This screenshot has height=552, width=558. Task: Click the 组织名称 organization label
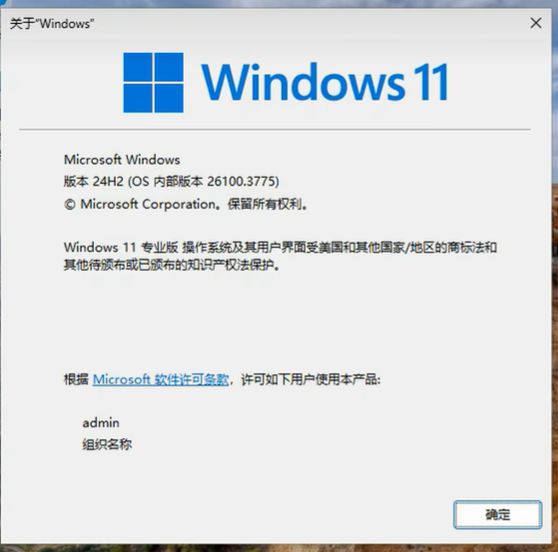(x=107, y=445)
